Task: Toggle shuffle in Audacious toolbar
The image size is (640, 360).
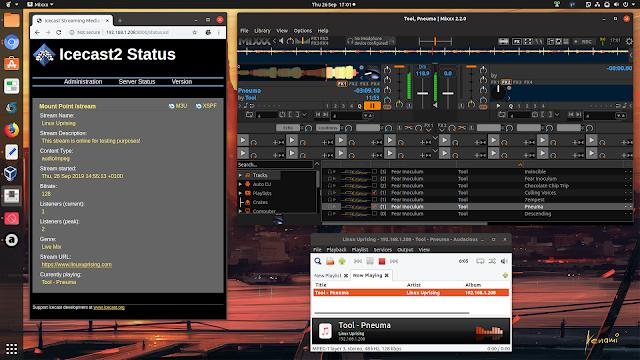Action: [492, 261]
